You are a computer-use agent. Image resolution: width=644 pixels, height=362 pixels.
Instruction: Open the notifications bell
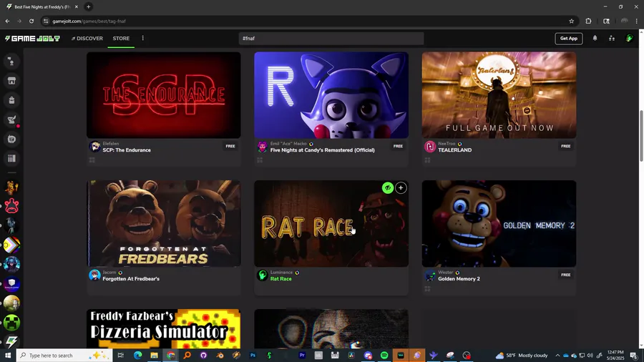pyautogui.click(x=595, y=38)
